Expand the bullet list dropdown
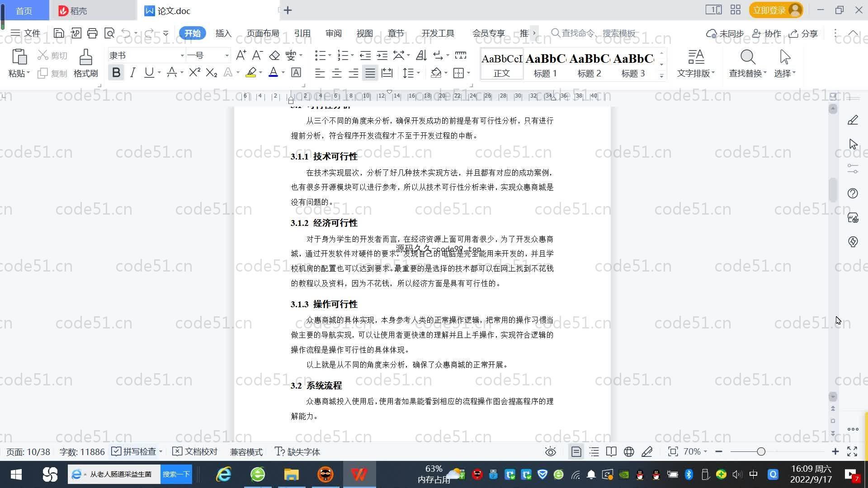Screen dimensions: 868x488 [330, 55]
